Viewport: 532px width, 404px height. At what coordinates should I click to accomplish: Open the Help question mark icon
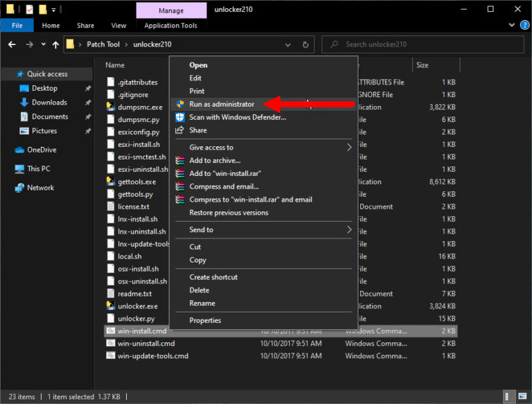[524, 25]
